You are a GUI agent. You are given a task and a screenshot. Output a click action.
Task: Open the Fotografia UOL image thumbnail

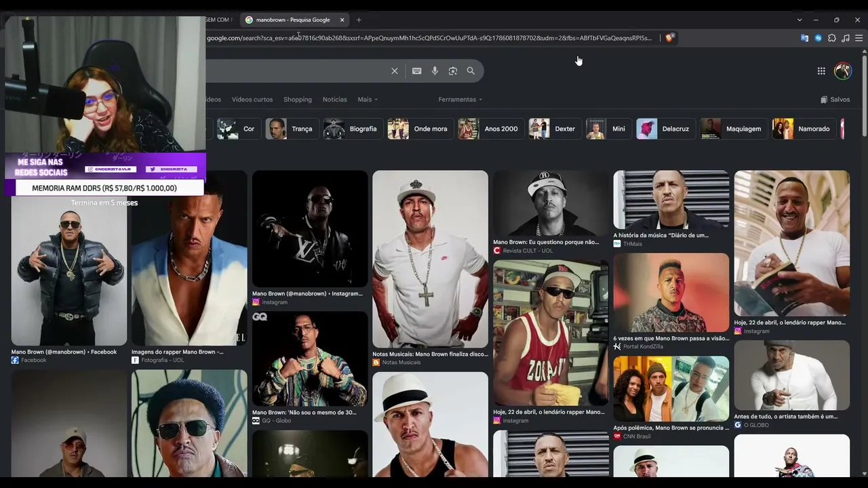pos(189,258)
